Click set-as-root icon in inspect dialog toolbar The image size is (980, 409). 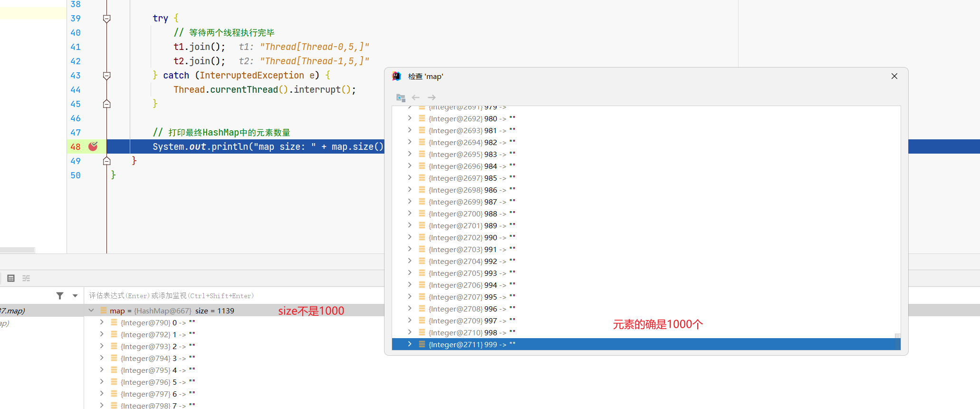click(x=401, y=97)
